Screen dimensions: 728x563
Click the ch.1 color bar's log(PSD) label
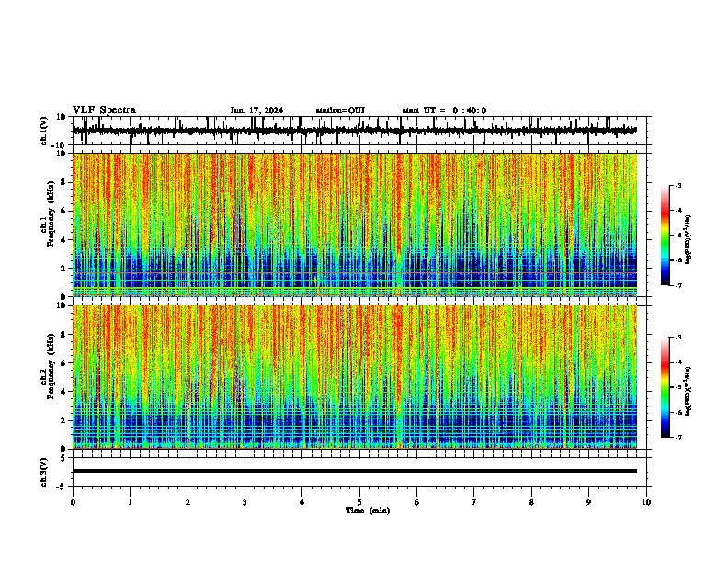pos(688,240)
